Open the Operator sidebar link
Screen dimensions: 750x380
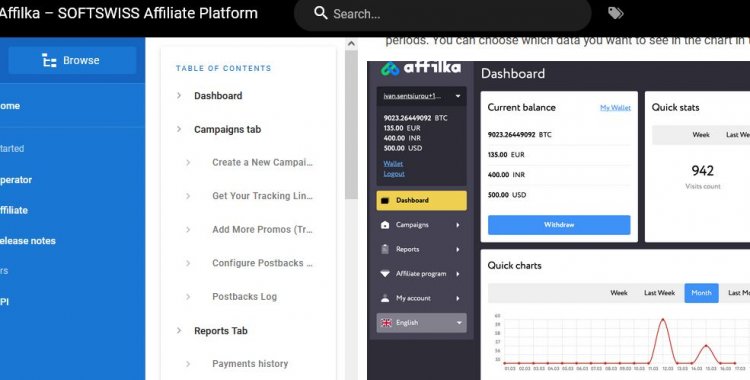pyautogui.click(x=16, y=180)
